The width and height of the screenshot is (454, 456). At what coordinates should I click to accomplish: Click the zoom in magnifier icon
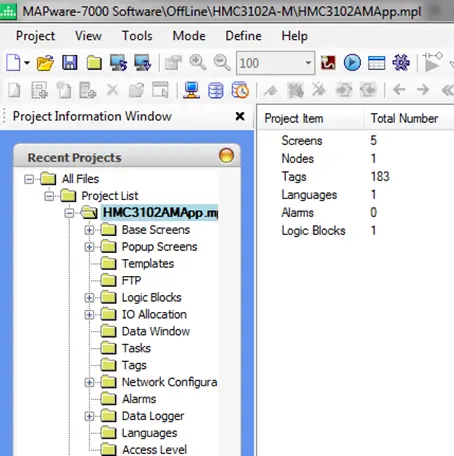[198, 63]
